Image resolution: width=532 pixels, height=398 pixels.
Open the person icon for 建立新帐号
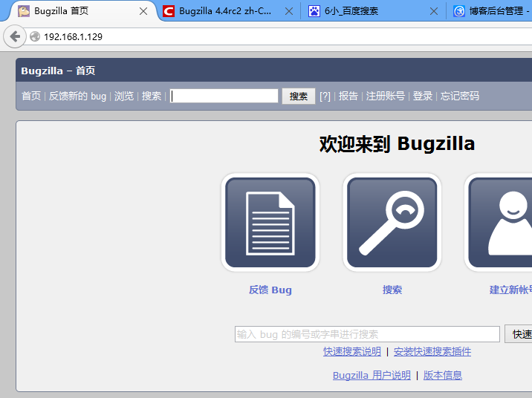[499, 223]
